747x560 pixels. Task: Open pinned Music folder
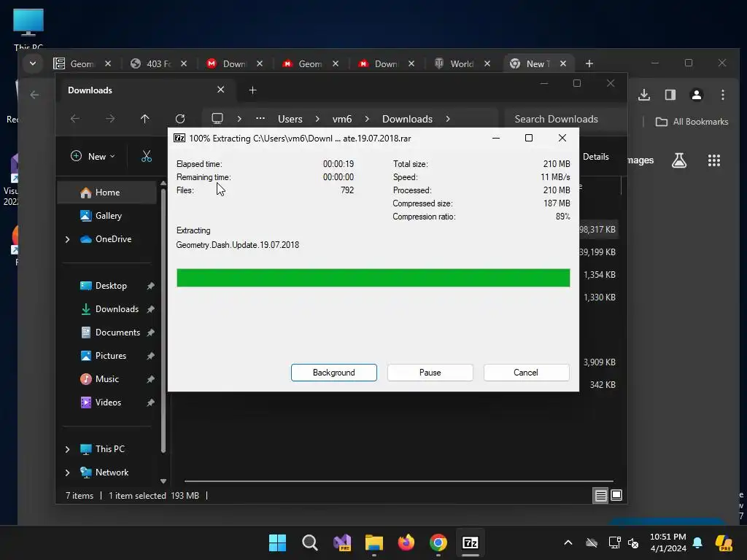coord(107,379)
